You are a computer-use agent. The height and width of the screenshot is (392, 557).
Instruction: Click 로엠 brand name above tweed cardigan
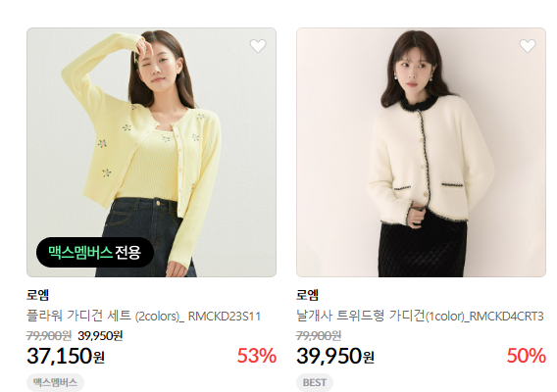307,295
